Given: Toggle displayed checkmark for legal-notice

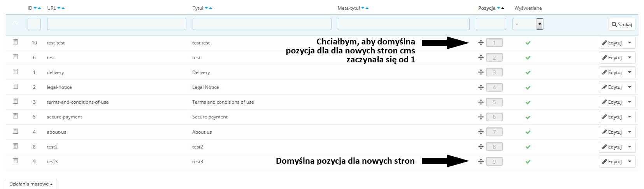Looking at the screenshot, I should pos(528,87).
